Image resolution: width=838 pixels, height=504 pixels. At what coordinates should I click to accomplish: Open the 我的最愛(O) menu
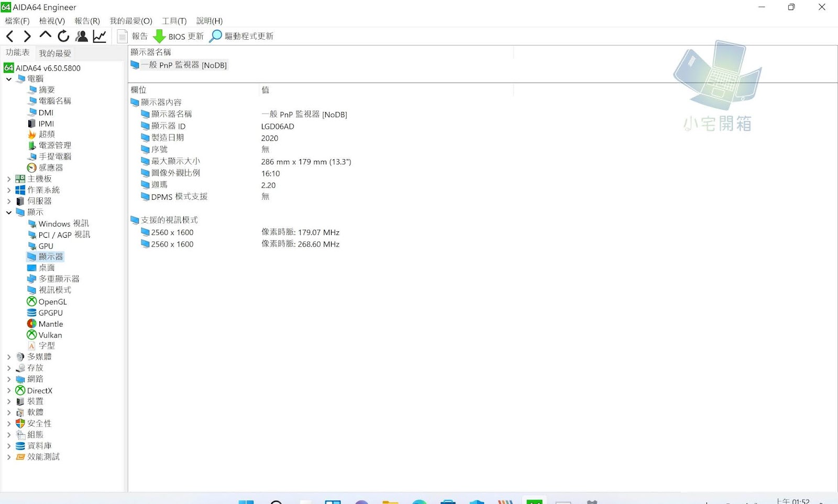(131, 21)
